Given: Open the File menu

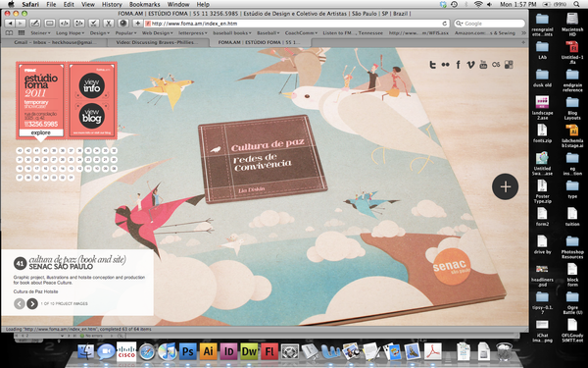Looking at the screenshot, I should click(x=51, y=4).
